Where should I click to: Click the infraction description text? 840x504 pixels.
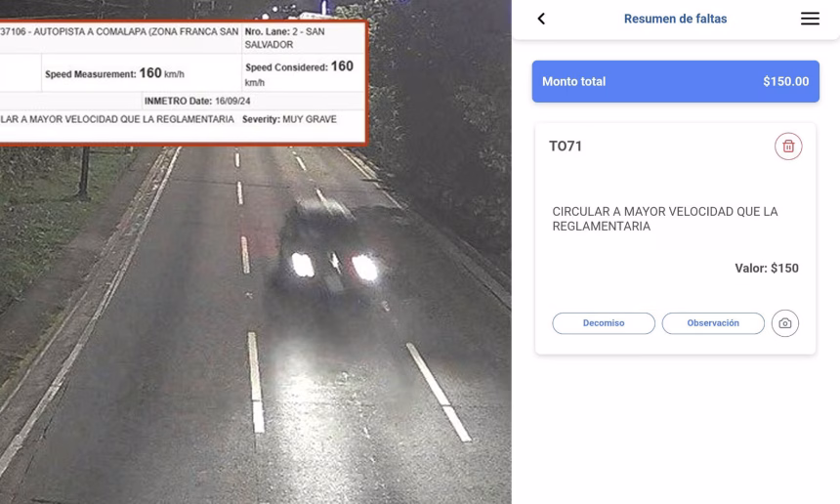(x=665, y=219)
